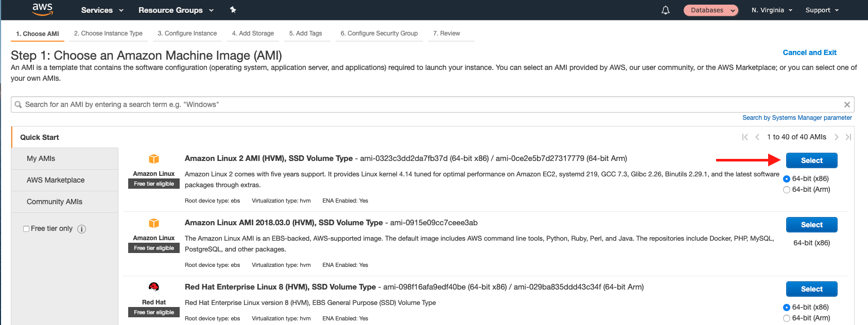Click Free tier eligible badge for Amazon Linux 2
Screen dimensions: 868x325
point(154,184)
